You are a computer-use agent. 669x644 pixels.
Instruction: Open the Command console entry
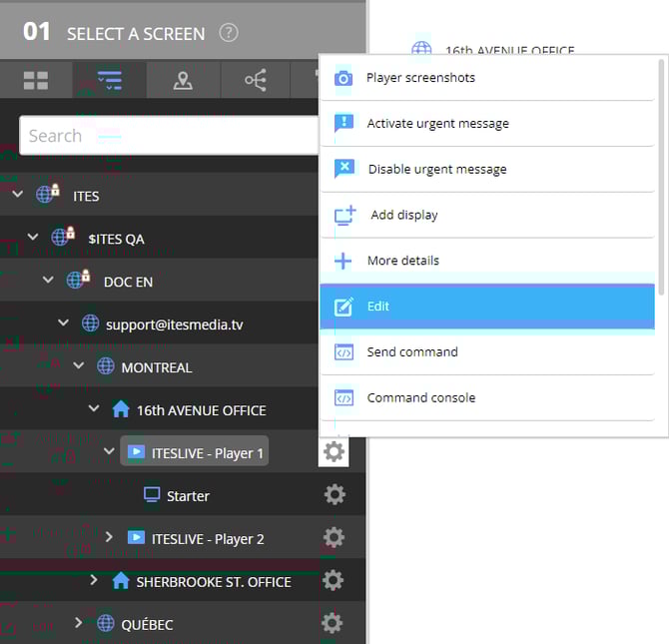tap(420, 397)
